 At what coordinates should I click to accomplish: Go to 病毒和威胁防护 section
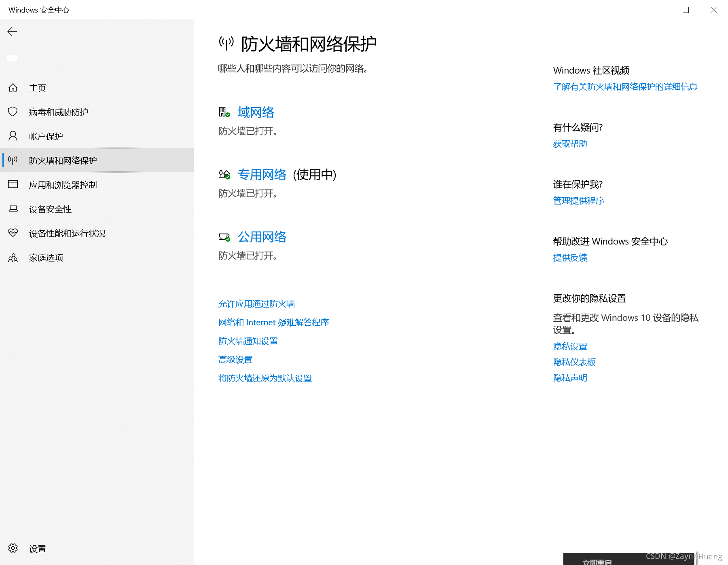coord(97,112)
